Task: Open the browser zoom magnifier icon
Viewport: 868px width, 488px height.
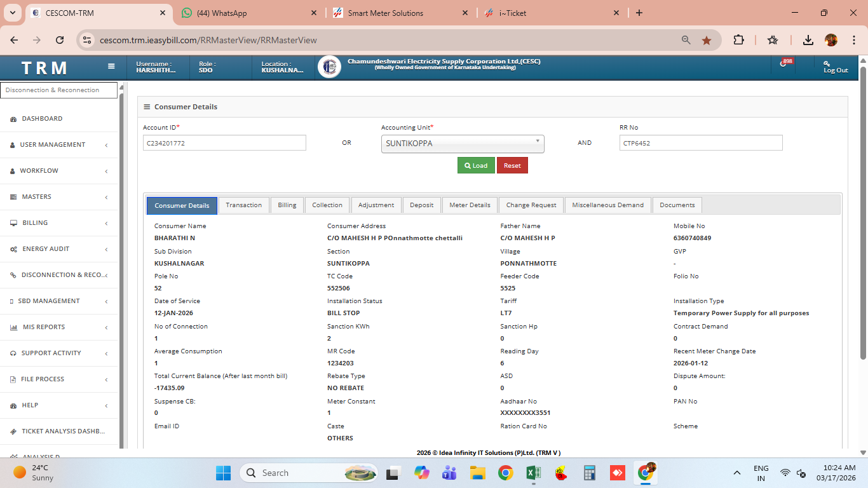Action: point(686,40)
